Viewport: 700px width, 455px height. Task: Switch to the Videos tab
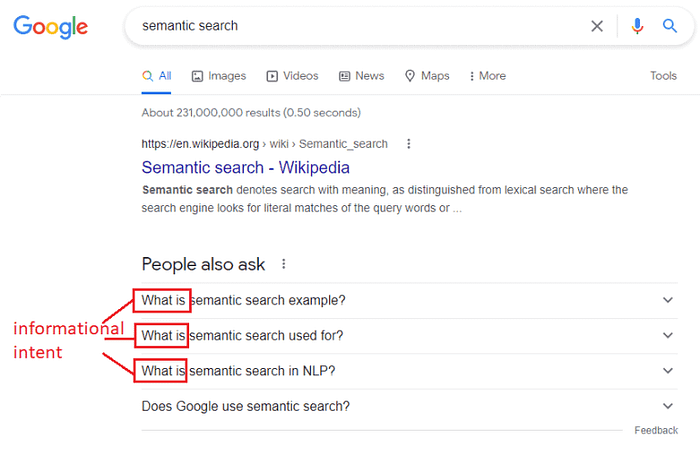click(x=292, y=76)
